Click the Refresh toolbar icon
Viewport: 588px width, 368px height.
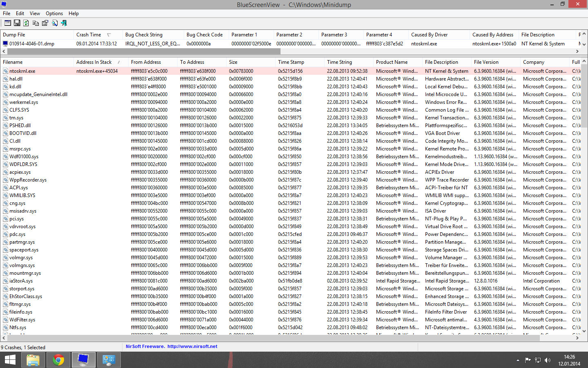click(26, 23)
